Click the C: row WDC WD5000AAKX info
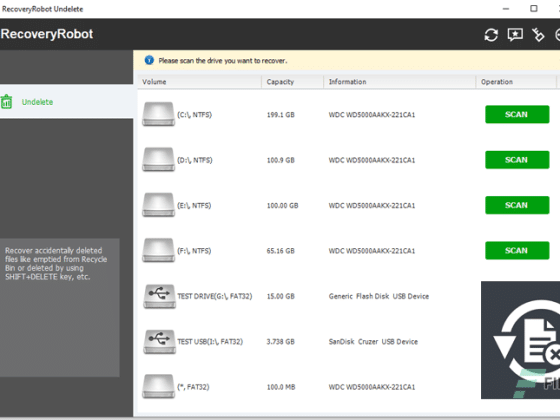 [372, 115]
